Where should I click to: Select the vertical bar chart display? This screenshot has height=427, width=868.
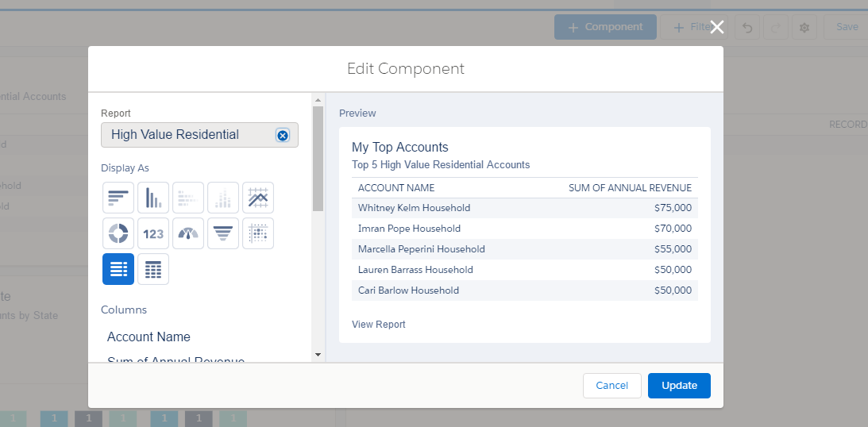coord(153,198)
